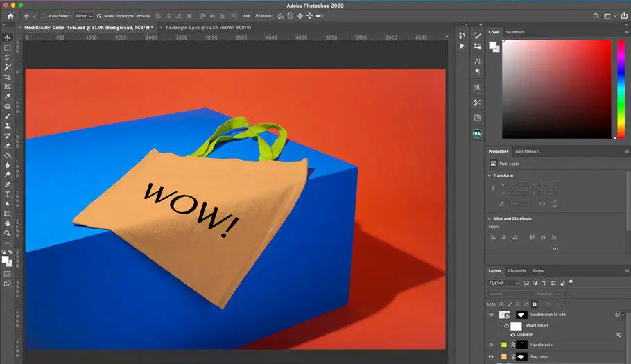Toggle the layer filter on/off switch
Viewport: 631px width, 364px height.
[571, 282]
